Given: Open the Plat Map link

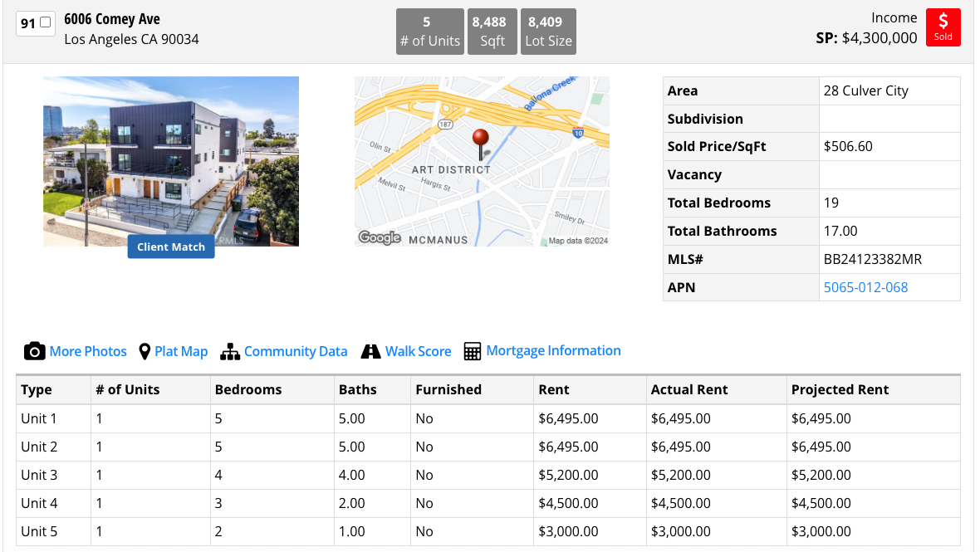Looking at the screenshot, I should point(181,351).
